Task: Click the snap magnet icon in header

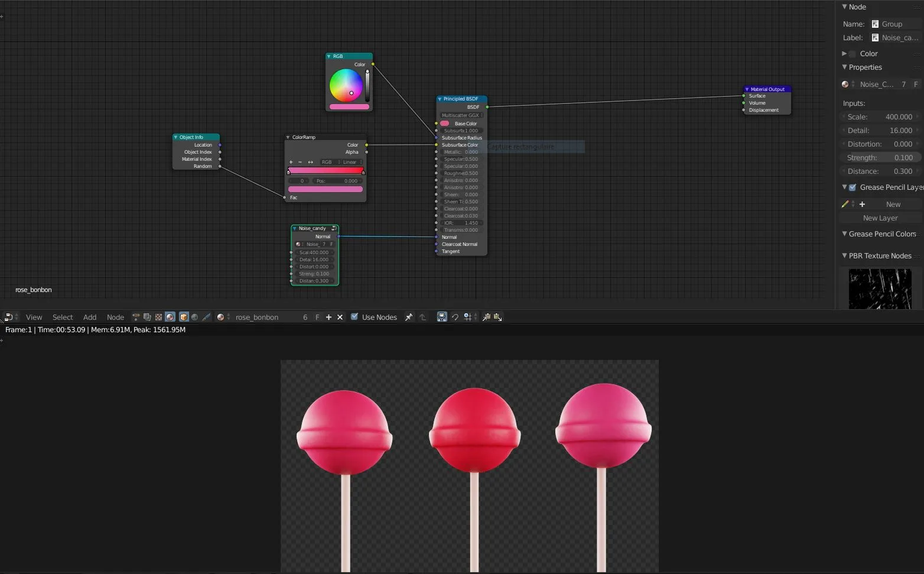Action: [455, 317]
